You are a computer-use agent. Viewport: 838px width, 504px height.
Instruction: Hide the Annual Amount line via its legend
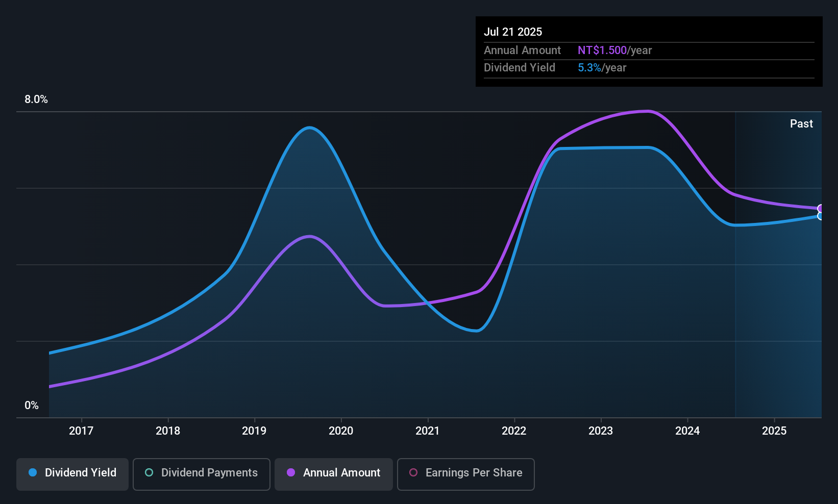(334, 473)
